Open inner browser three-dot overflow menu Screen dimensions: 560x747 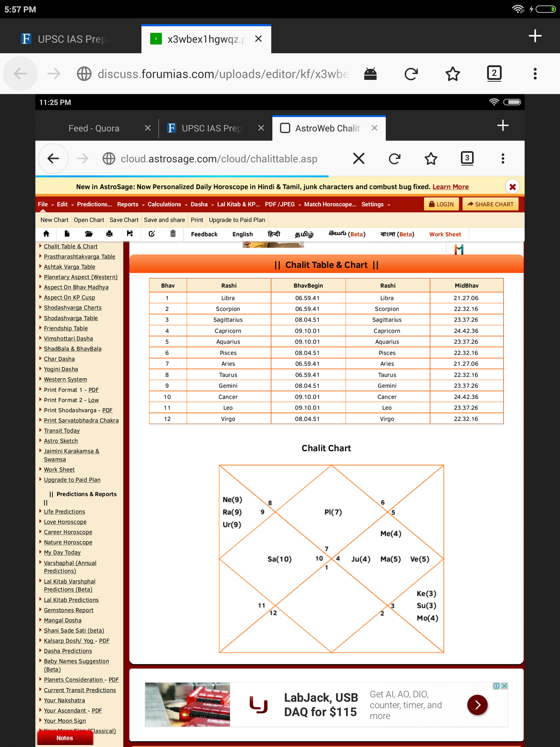coord(503,158)
